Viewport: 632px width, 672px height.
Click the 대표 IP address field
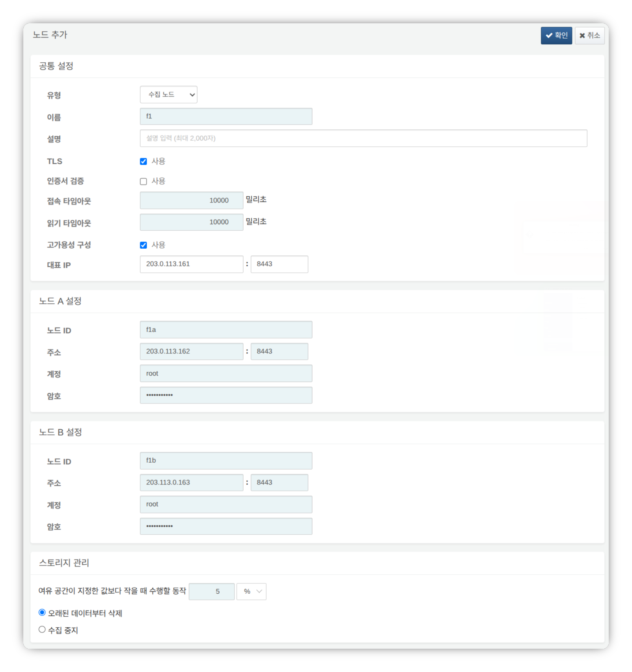(x=191, y=264)
